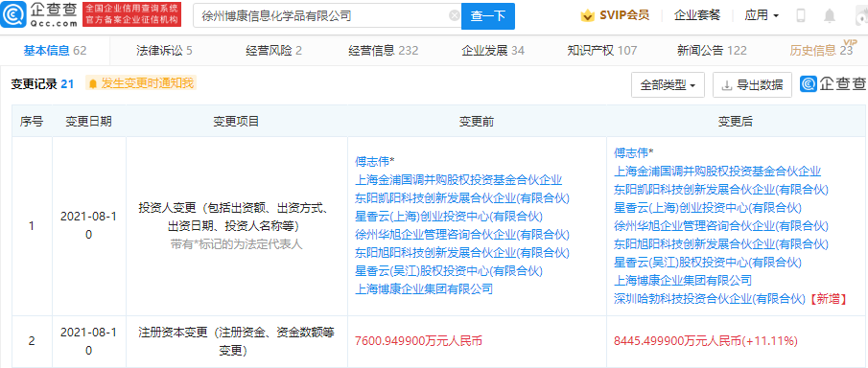
Task: Open 上海博康企业集团有限公司 in 变更后
Action: point(683,280)
